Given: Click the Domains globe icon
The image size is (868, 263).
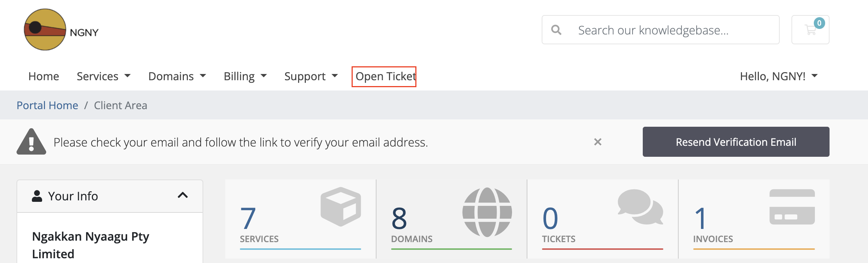Looking at the screenshot, I should pos(487,212).
